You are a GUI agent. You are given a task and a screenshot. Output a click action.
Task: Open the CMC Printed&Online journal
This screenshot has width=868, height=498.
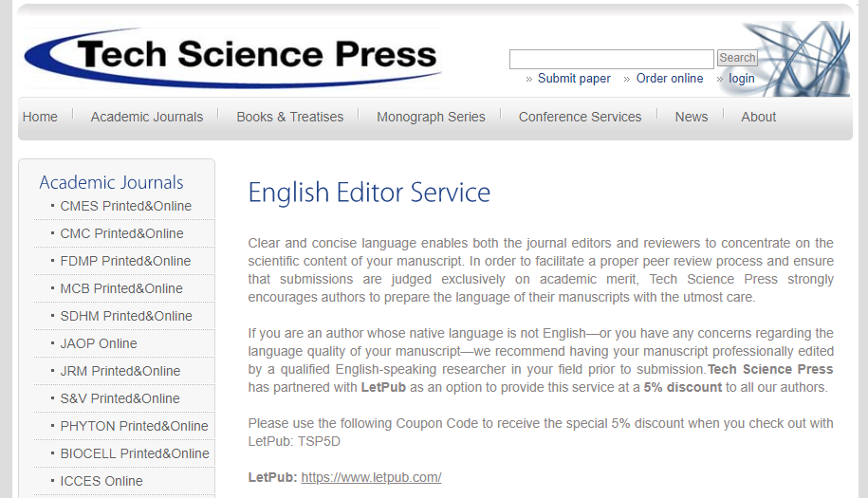tap(121, 233)
